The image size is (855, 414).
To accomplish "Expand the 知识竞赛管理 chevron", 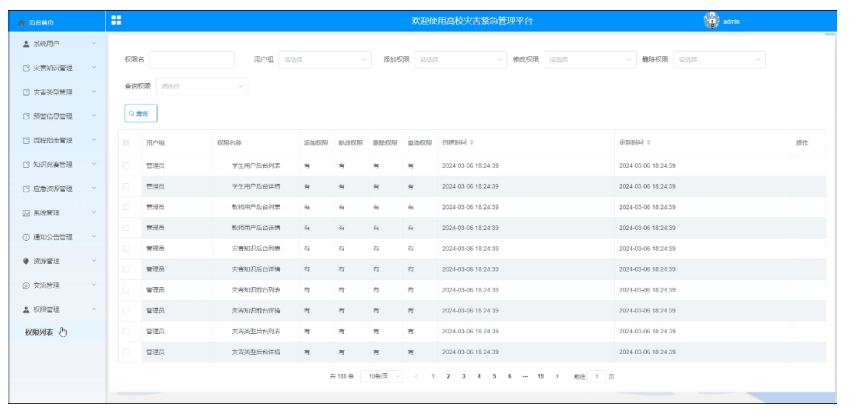I will (x=94, y=164).
